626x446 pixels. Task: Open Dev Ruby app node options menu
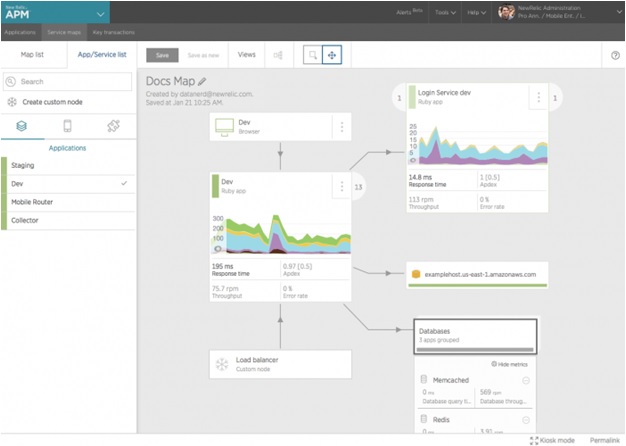coord(342,186)
